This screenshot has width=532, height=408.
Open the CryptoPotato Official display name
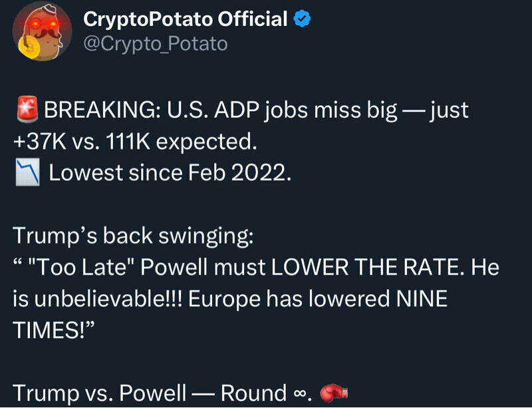pos(186,20)
